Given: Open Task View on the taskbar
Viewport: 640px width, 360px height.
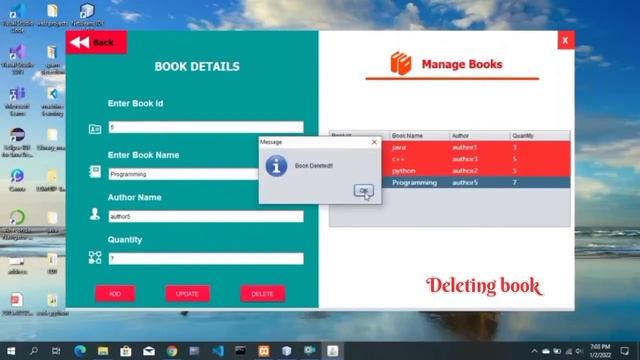Looking at the screenshot, I should click(56, 351).
